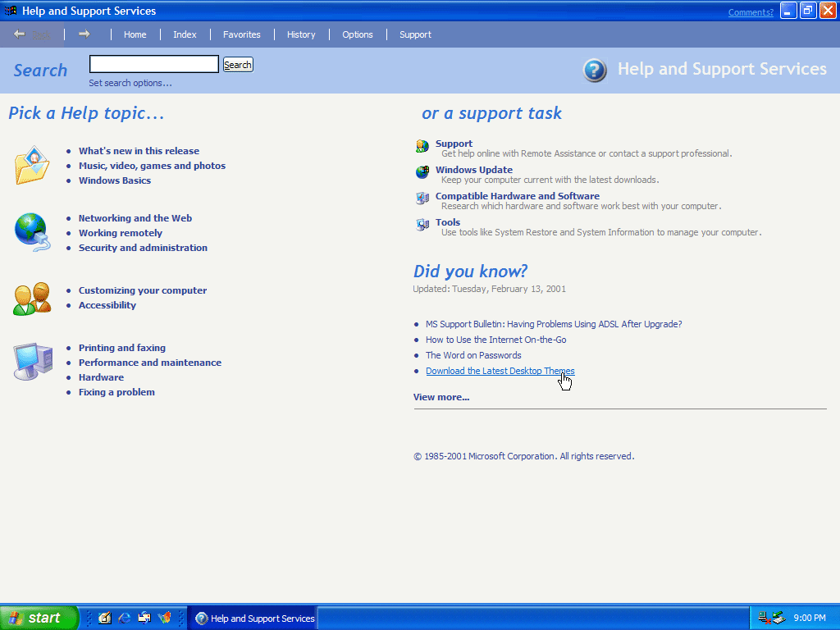The height and width of the screenshot is (630, 840).
Task: Open MS Support Bulletin ADSL article
Action: (x=554, y=324)
